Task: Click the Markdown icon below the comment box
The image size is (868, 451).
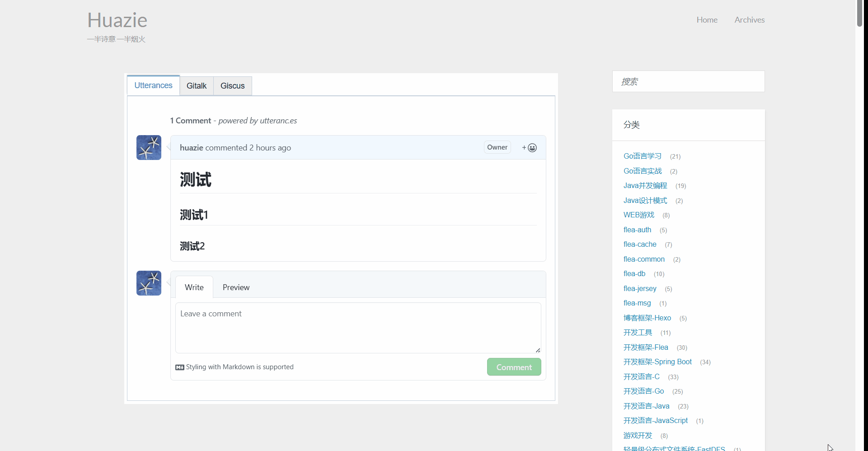Action: pos(180,367)
